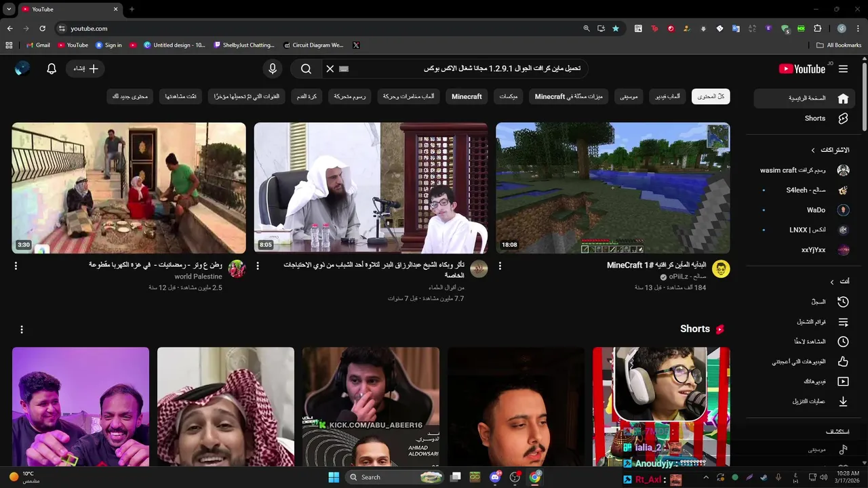Open the All Bookmarks folder
Screen dimensions: 868x488
(839, 45)
